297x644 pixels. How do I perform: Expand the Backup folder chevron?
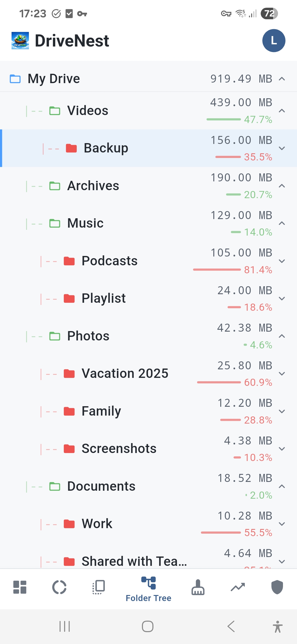tap(282, 148)
